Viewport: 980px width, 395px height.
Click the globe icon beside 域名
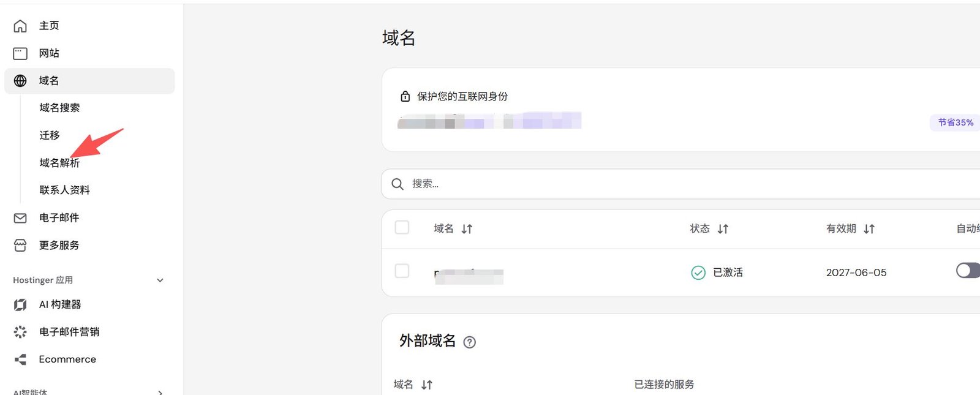coord(20,81)
